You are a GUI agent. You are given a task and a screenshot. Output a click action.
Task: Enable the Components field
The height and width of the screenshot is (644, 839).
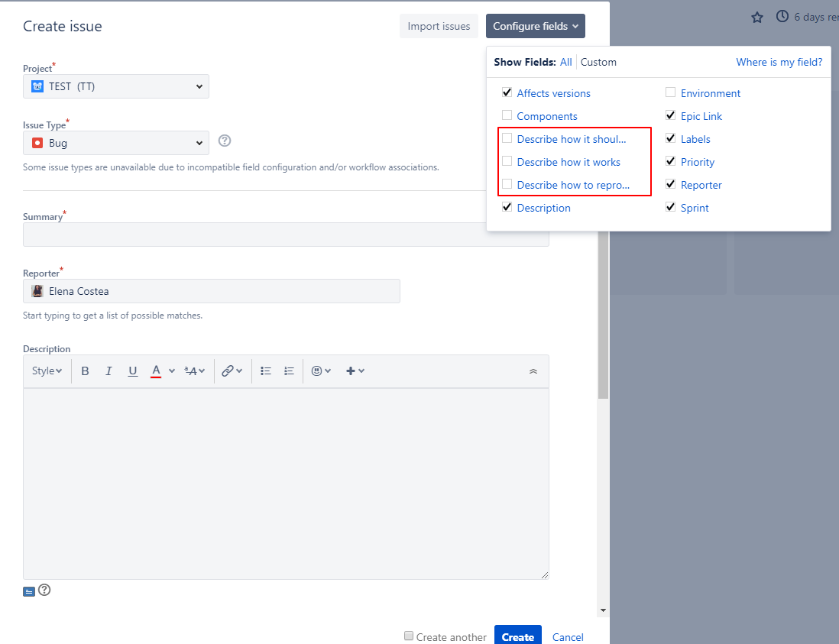pos(507,115)
